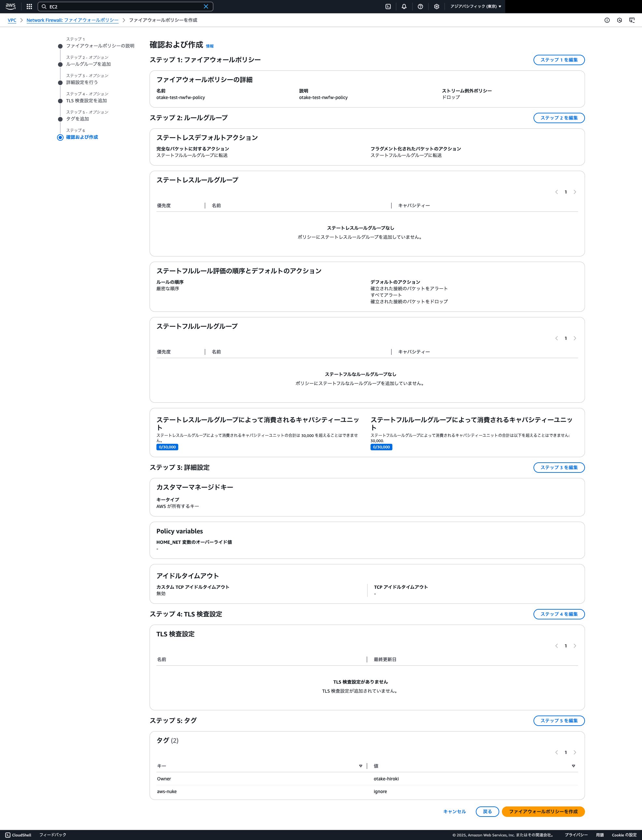Image resolution: width=642 pixels, height=840 pixels.
Task: Click ステップ 2 を編集 button
Action: pyautogui.click(x=559, y=118)
